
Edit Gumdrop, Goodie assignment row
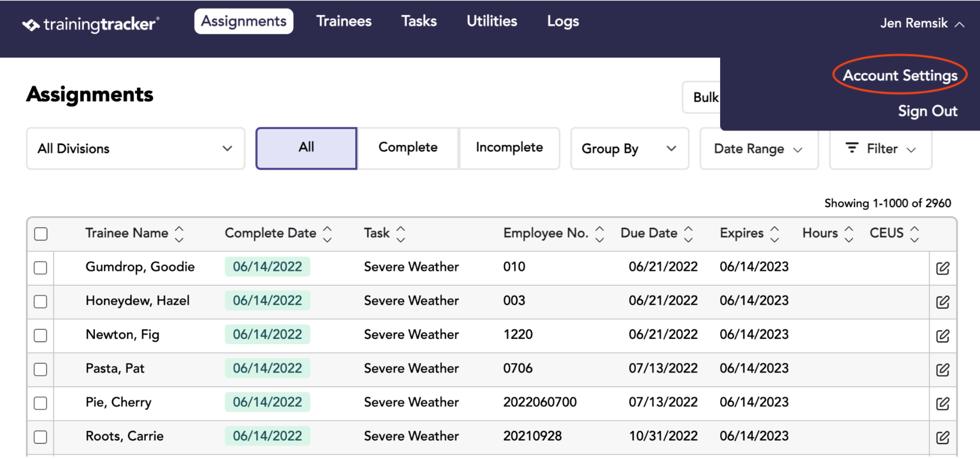coord(942,268)
